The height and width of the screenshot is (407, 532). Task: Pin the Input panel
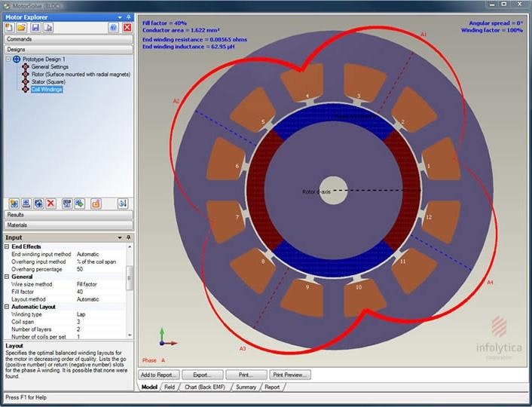coord(129,237)
